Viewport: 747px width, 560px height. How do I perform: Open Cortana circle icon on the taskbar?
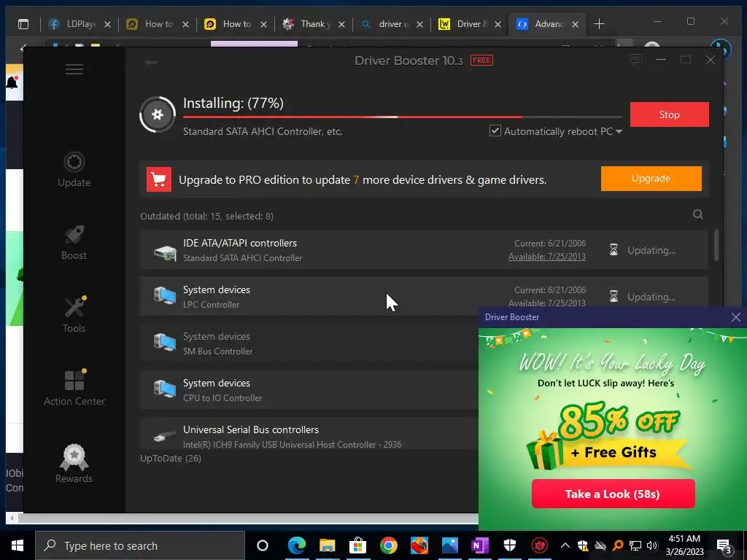[x=263, y=545]
